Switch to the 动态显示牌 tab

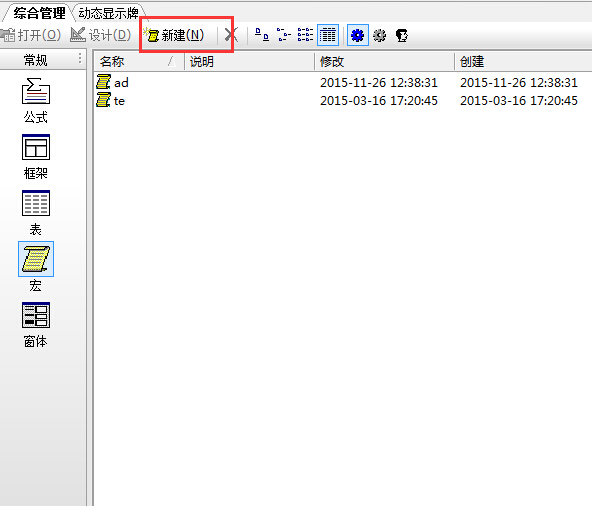(x=108, y=13)
